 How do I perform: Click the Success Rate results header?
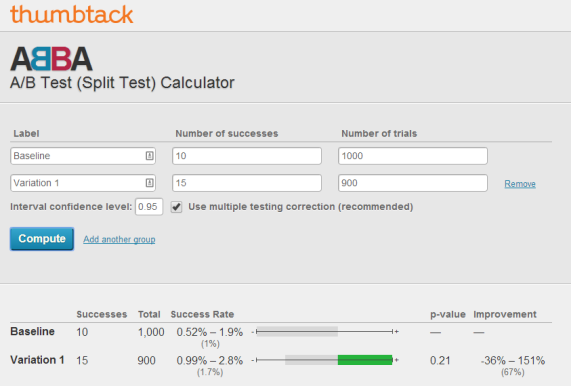(202, 314)
